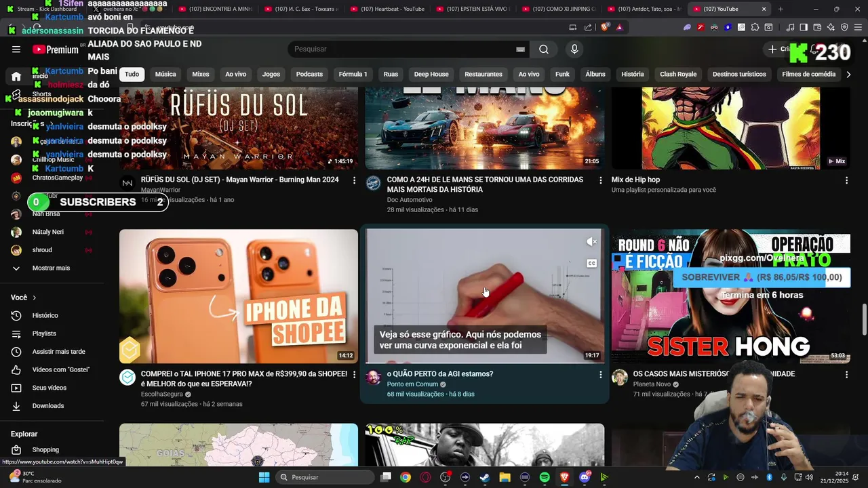Open Shopping under Explorar
868x488 pixels.
45,449
